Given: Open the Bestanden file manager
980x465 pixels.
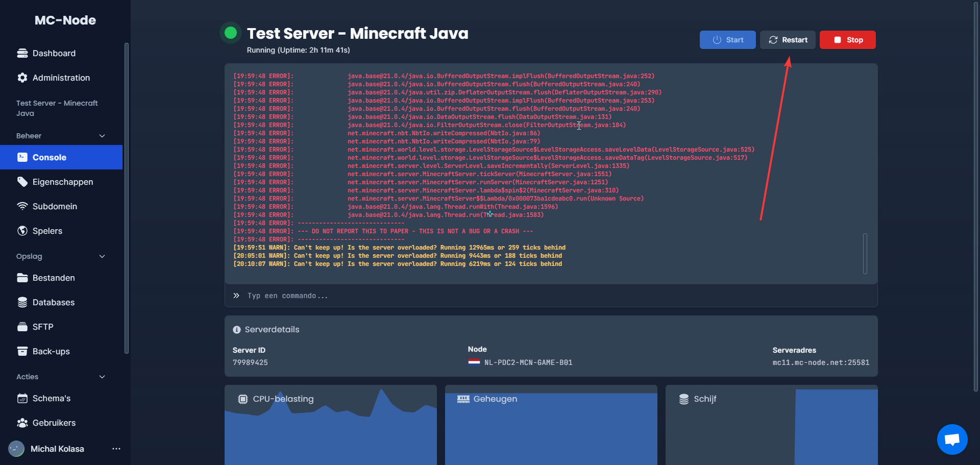Looking at the screenshot, I should click(61, 278).
